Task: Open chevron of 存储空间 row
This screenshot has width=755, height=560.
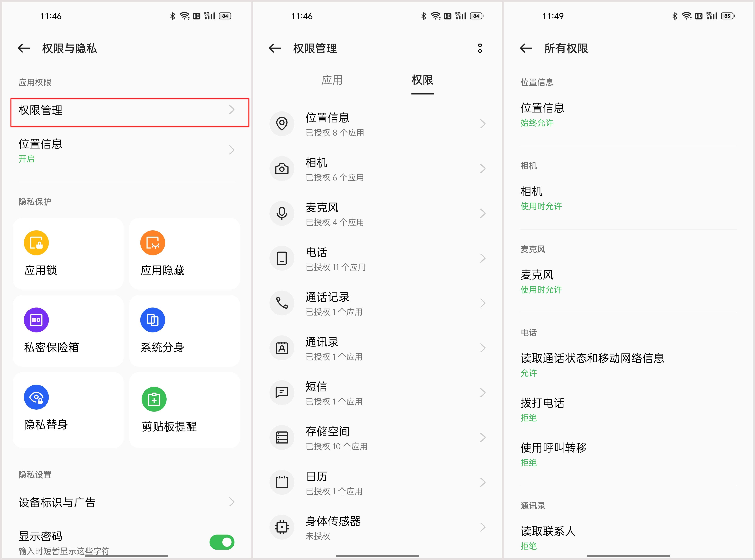Action: click(483, 437)
